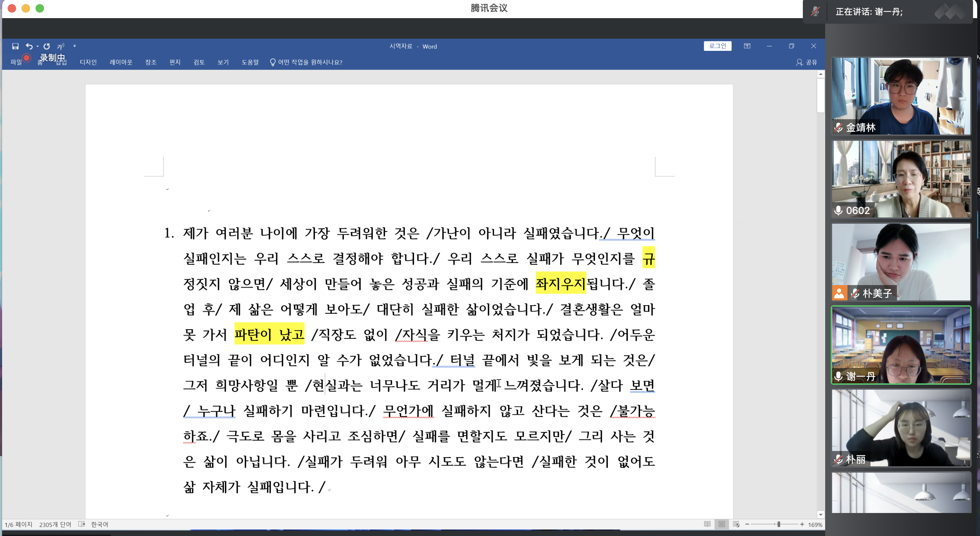The height and width of the screenshot is (536, 980).
Task: Select Print Layout view button
Action: [x=721, y=524]
